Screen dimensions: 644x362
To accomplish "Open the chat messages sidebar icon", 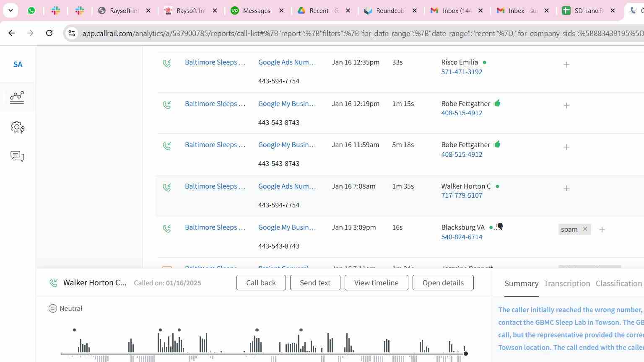I will point(17,156).
